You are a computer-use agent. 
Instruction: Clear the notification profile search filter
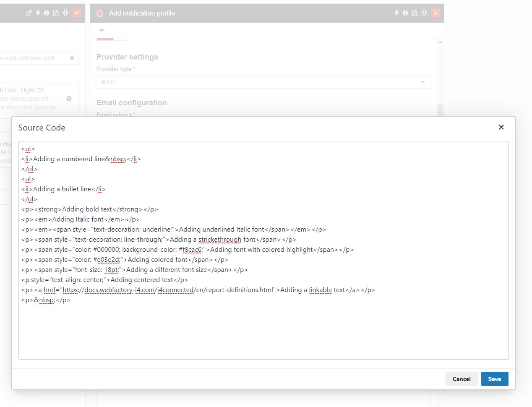coord(72,58)
